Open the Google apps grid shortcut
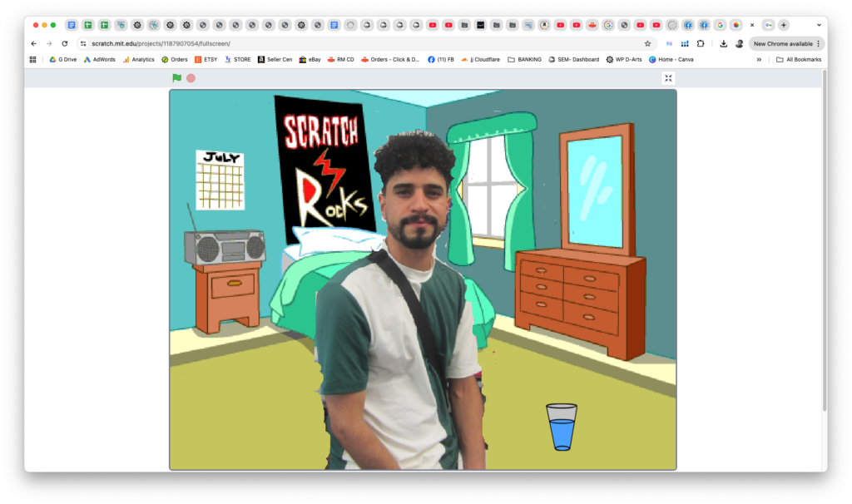Image resolution: width=852 pixels, height=504 pixels. 33,60
